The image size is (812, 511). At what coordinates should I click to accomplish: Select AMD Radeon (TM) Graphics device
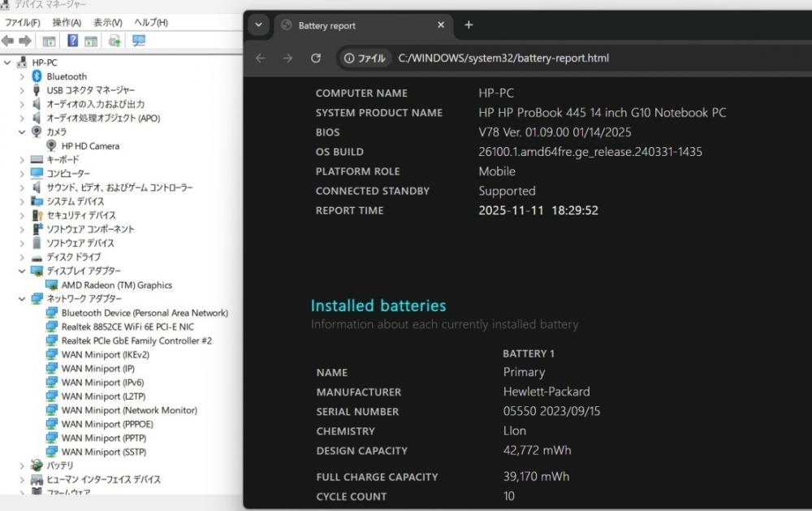point(116,285)
